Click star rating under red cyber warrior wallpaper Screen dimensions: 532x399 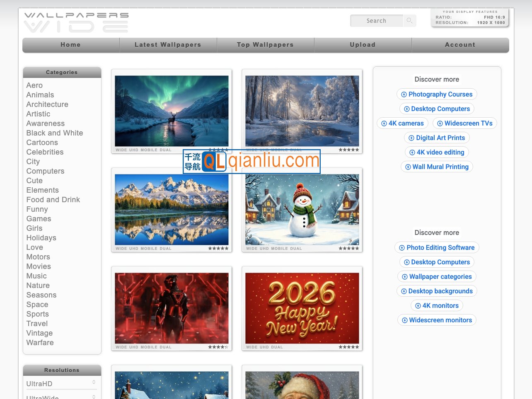click(218, 347)
